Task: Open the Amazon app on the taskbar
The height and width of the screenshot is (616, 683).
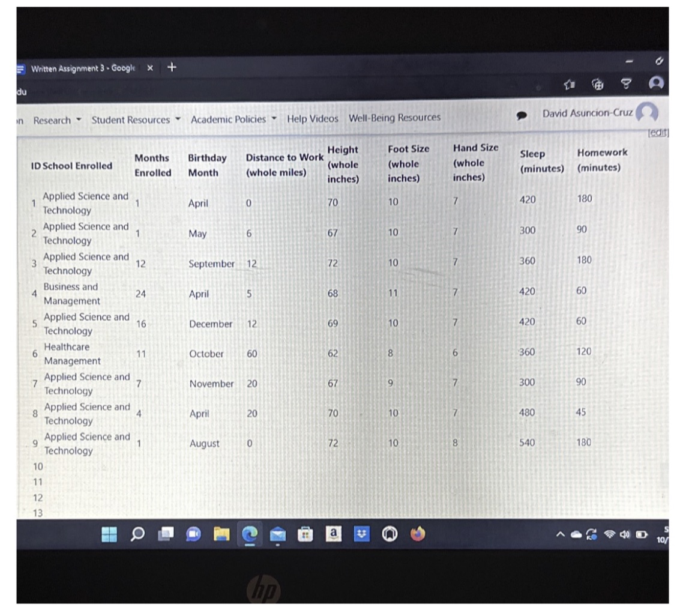Action: coord(334,533)
